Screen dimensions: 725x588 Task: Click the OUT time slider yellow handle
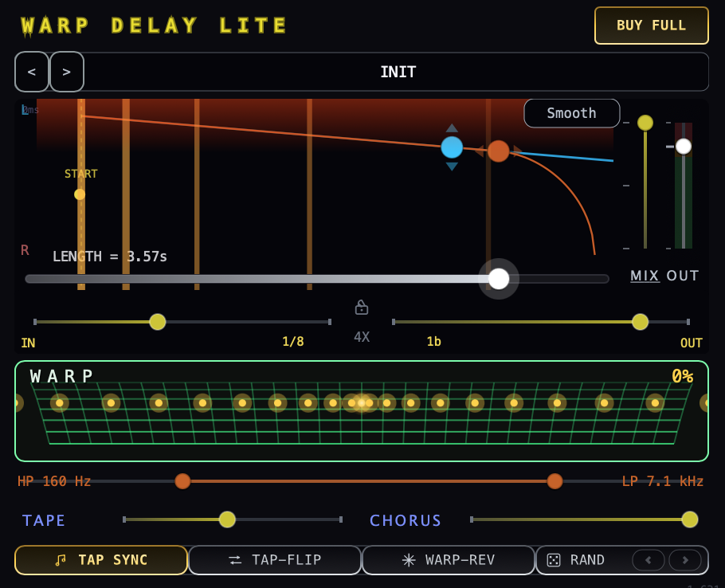point(640,322)
